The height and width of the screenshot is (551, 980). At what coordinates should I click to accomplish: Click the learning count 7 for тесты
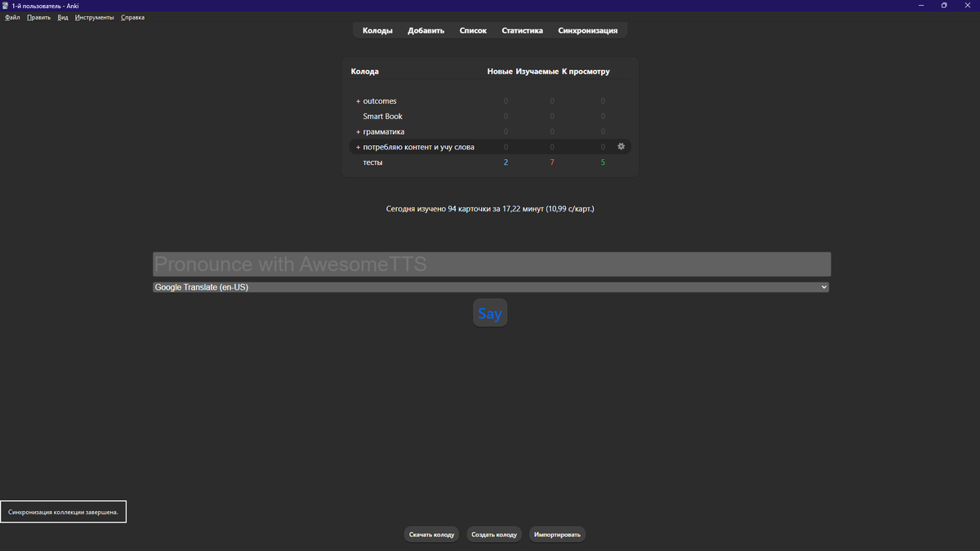552,162
